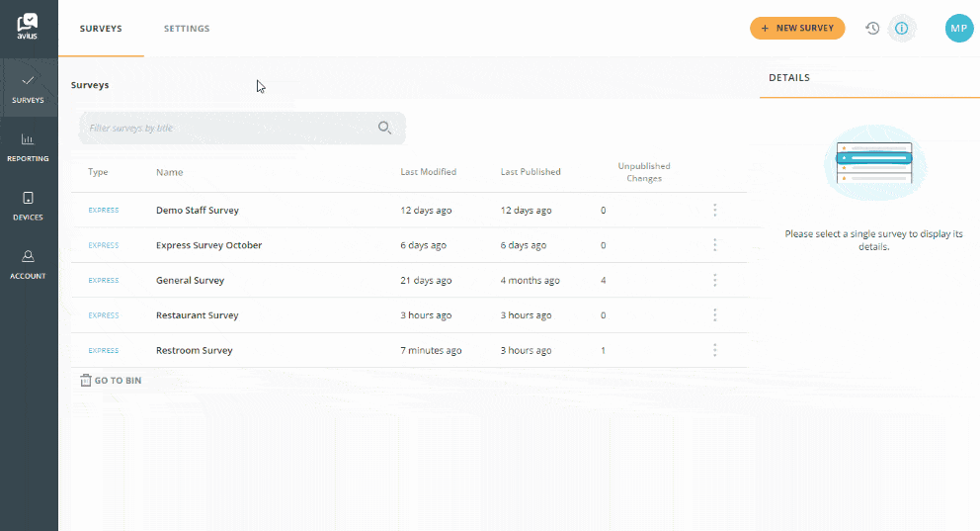
Task: Sort by the Last Modified column header
Action: point(428,172)
